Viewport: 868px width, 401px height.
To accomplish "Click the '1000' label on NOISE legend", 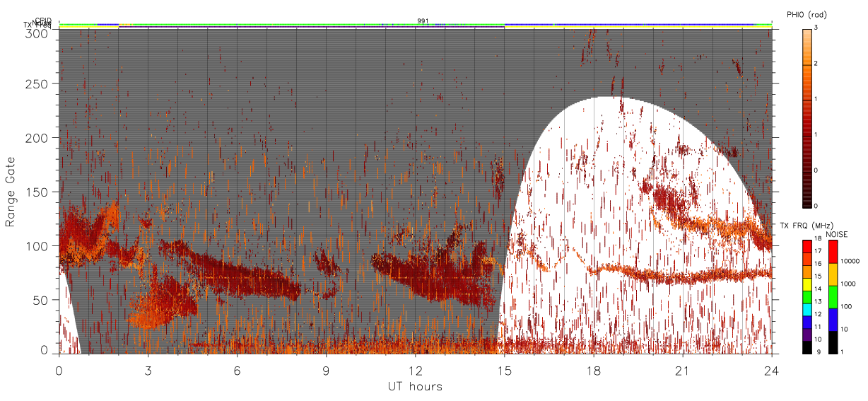I will (x=848, y=284).
